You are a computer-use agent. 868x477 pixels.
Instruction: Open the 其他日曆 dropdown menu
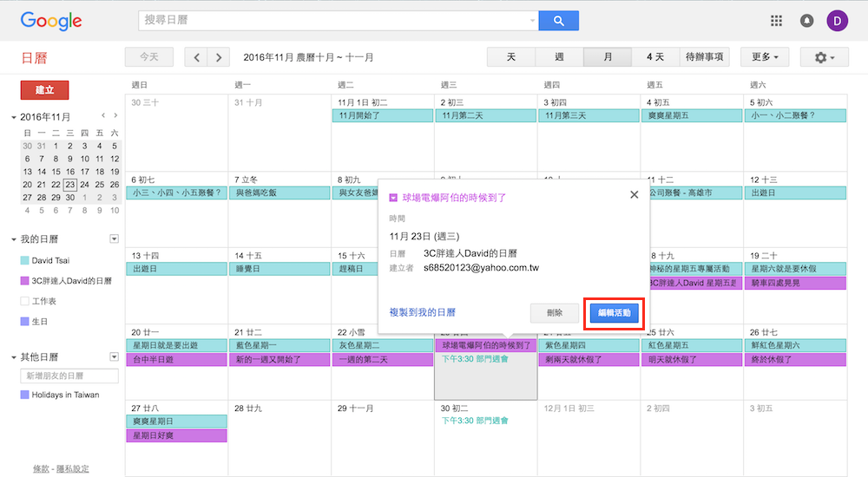point(114,356)
